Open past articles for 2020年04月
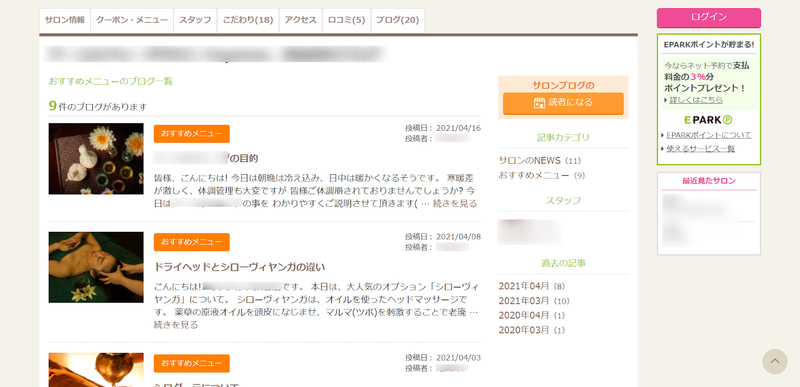 532,315
